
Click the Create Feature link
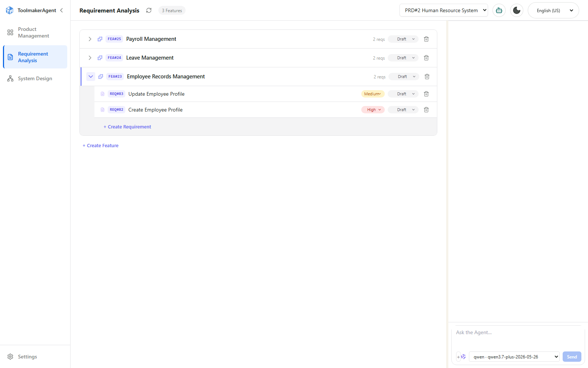pos(100,145)
